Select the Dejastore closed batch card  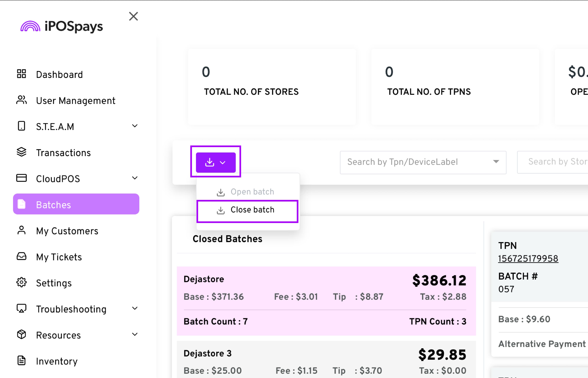pos(326,301)
